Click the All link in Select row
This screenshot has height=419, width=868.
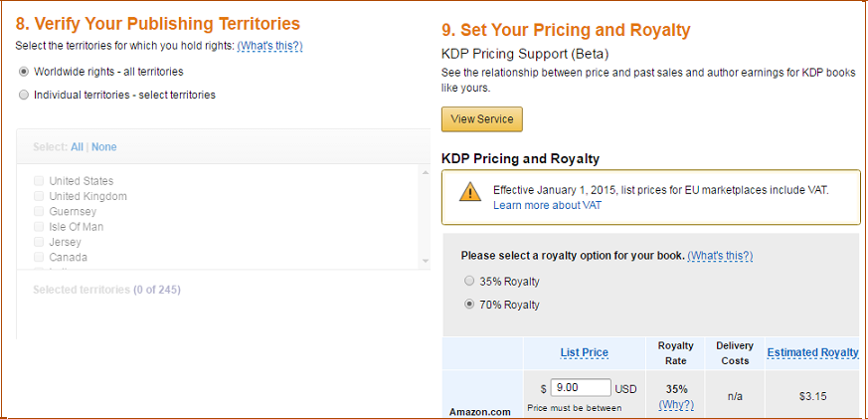point(77,147)
